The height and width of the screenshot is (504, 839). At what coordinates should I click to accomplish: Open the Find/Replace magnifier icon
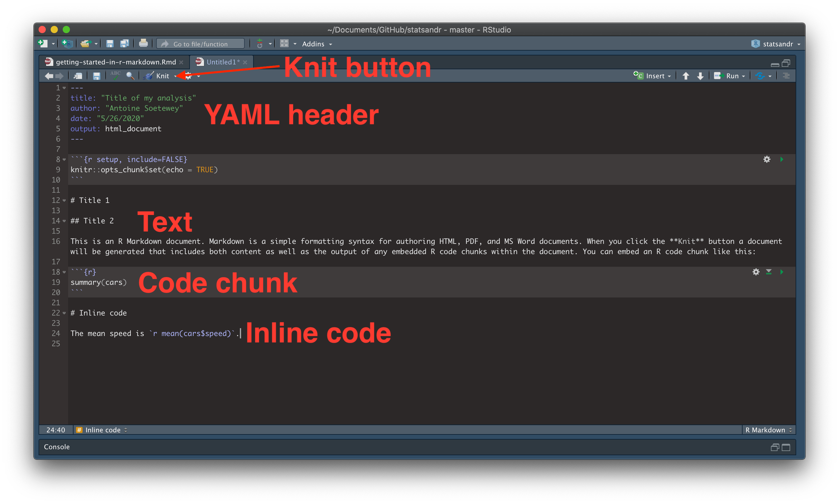131,75
